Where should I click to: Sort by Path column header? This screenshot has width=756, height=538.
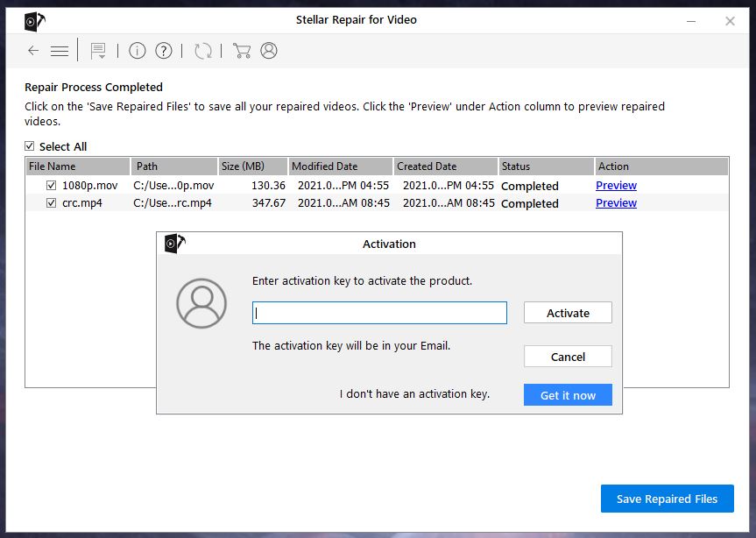point(174,166)
